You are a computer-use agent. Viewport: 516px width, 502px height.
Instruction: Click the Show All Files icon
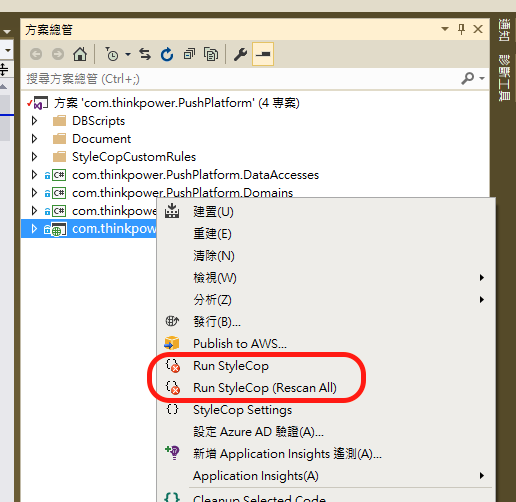pyautogui.click(x=211, y=54)
